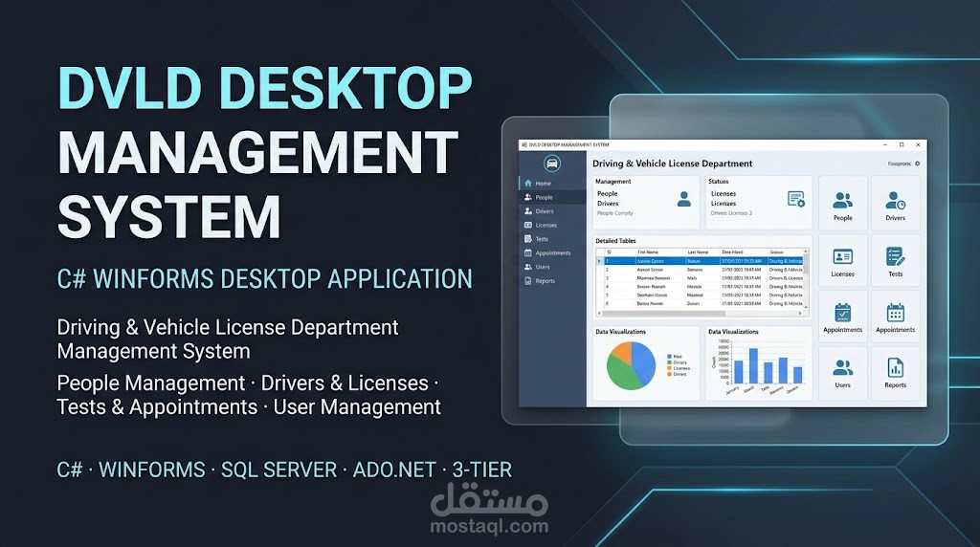Viewport: 980px width, 547px height.
Task: Open the Users tile in the dashboard grid
Action: point(842,372)
